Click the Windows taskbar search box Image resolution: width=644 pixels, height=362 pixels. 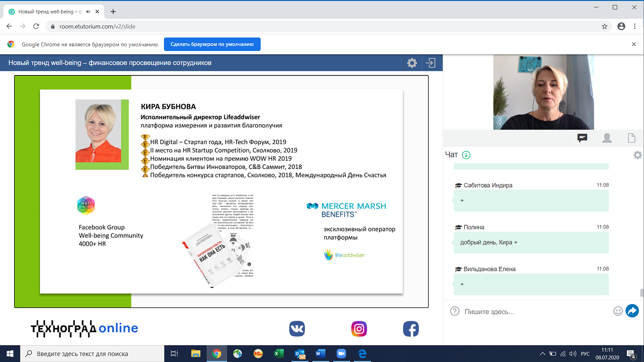click(92, 354)
